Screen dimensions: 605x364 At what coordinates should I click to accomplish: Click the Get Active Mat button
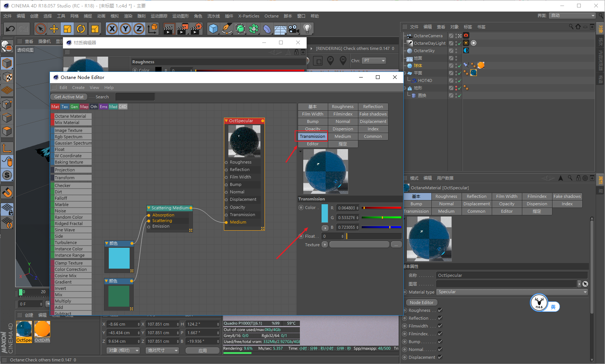(69, 97)
